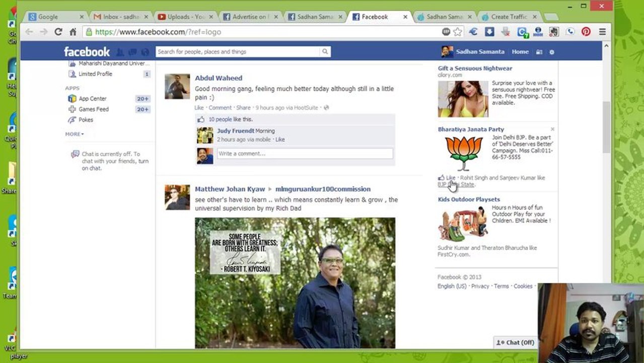
Task: Click thumbs-up icon beside 10 people like this
Action: click(201, 119)
